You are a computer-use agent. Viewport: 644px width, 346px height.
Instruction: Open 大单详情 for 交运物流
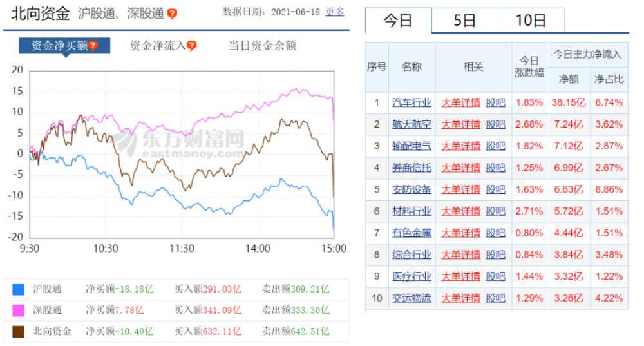point(461,298)
